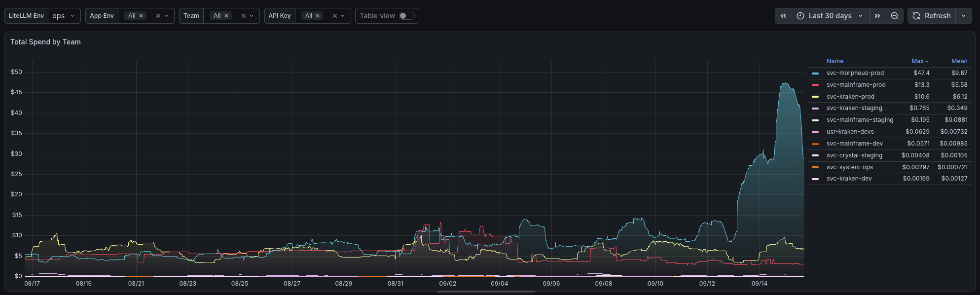Click the $47.4 max value
Screen dimensions: 980x295
pyautogui.click(x=921, y=73)
